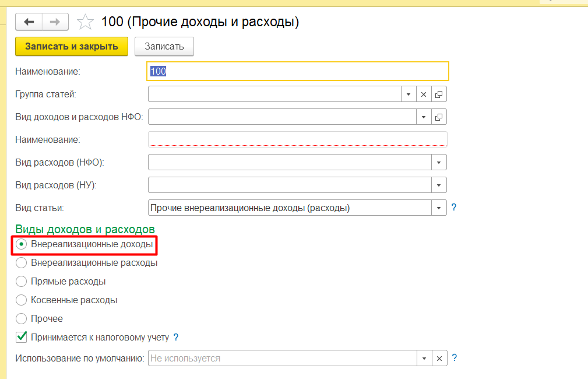Add form to favorites with star icon
This screenshot has width=588, height=379.
click(x=86, y=23)
